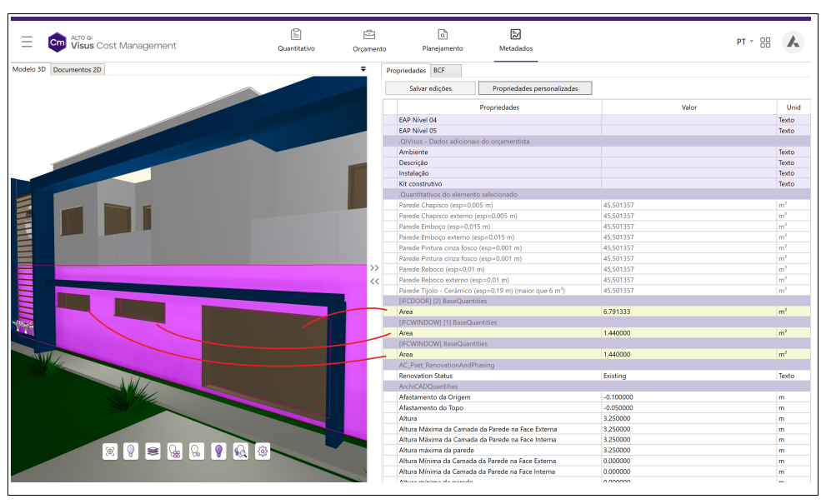826x504 pixels.
Task: Toggle the lightbulb with small square icon
Action: [197, 451]
